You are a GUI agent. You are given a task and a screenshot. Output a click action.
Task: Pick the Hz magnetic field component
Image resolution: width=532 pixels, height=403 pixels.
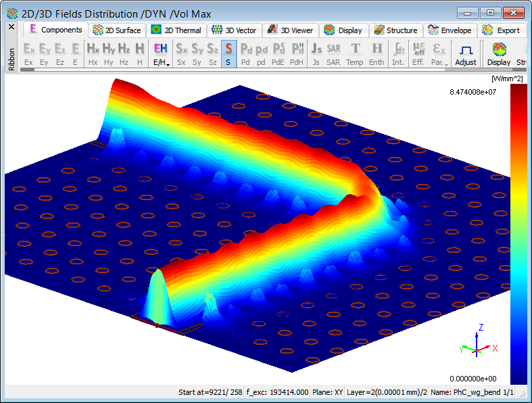[124, 54]
